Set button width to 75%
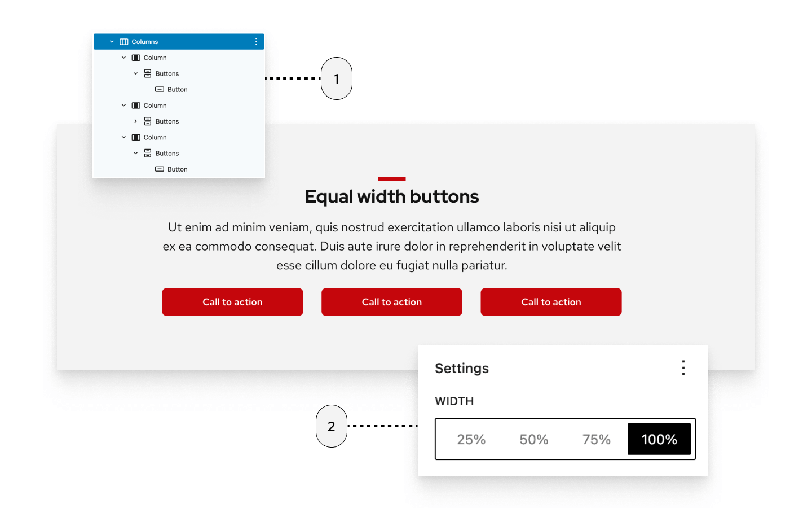Image resolution: width=812 pixels, height=508 pixels. pos(597,439)
